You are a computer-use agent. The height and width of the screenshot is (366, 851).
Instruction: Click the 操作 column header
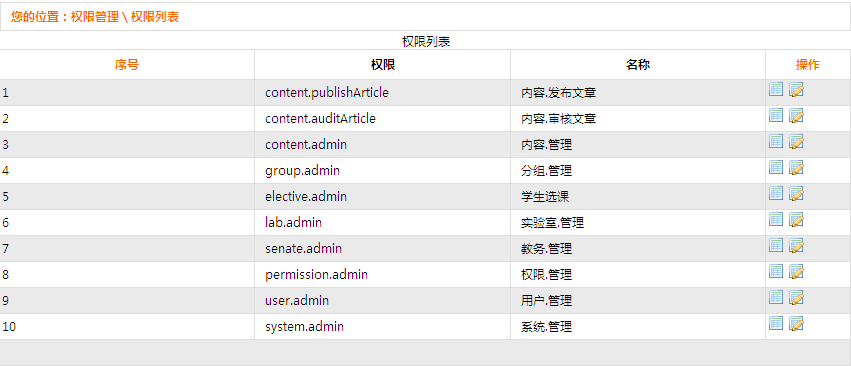click(808, 65)
